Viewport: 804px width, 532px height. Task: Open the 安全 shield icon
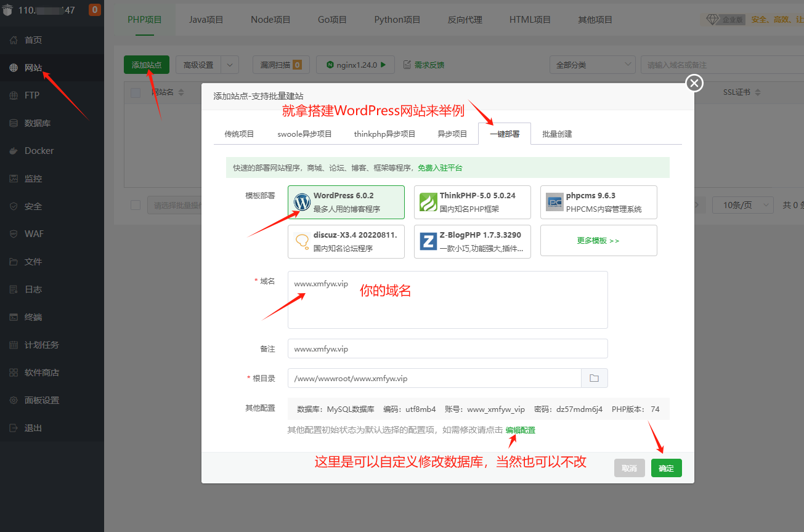click(14, 206)
